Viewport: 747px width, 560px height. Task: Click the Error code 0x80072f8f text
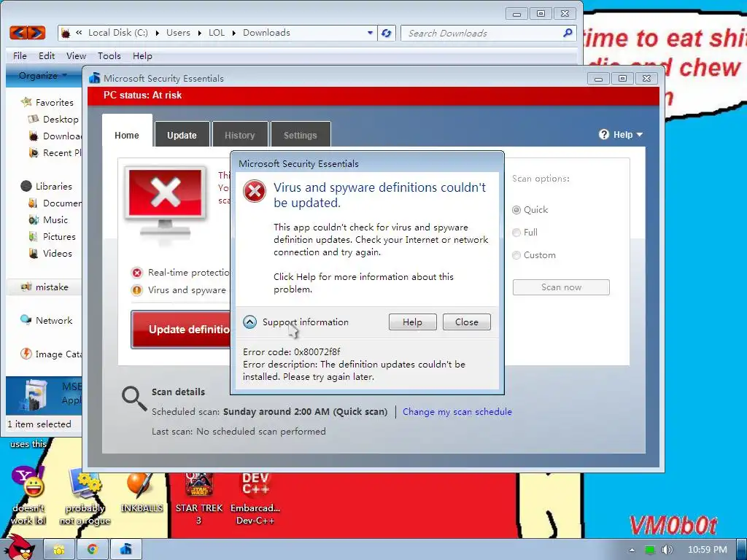292,352
